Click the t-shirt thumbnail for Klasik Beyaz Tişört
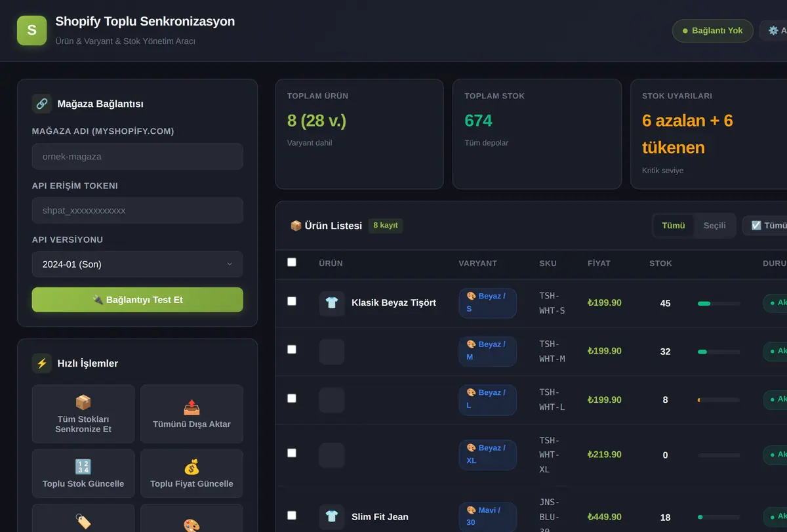787x532 pixels. click(x=332, y=303)
